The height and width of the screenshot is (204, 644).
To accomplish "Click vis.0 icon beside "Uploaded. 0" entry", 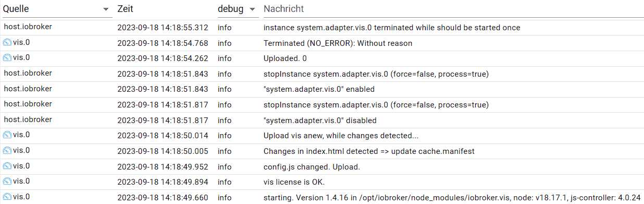I will [x=7, y=57].
